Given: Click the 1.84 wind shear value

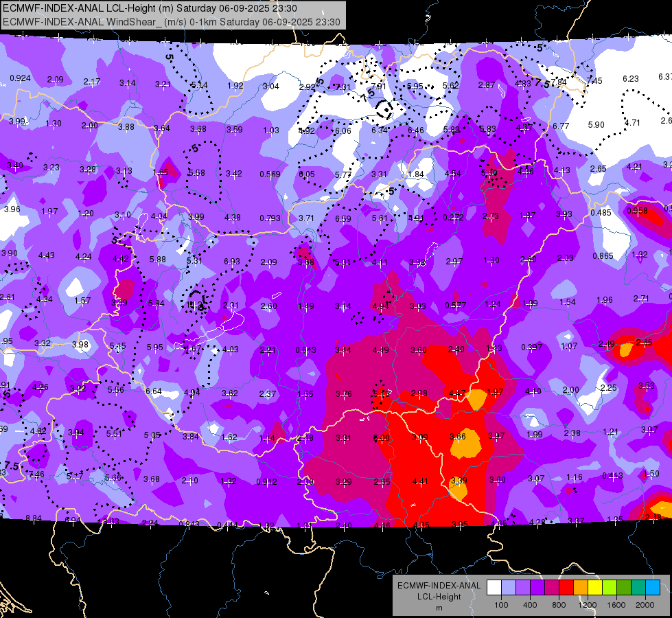Looking at the screenshot, I should [416, 174].
